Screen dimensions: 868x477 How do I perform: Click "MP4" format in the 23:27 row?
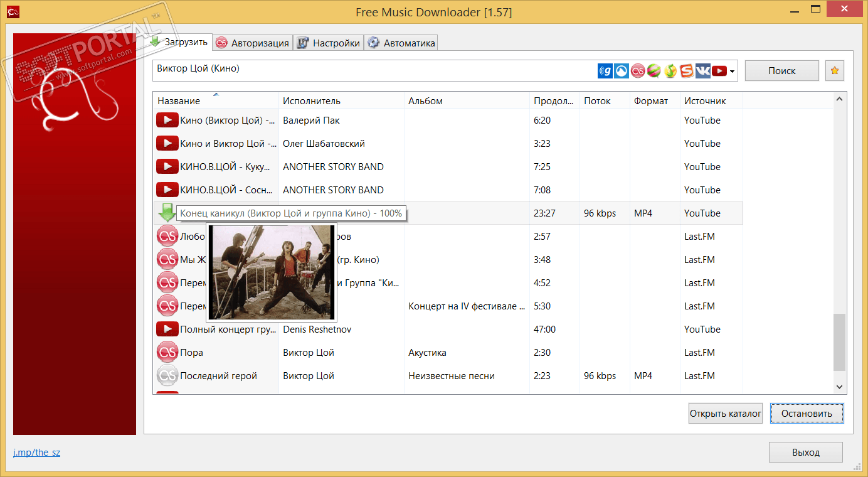[643, 213]
